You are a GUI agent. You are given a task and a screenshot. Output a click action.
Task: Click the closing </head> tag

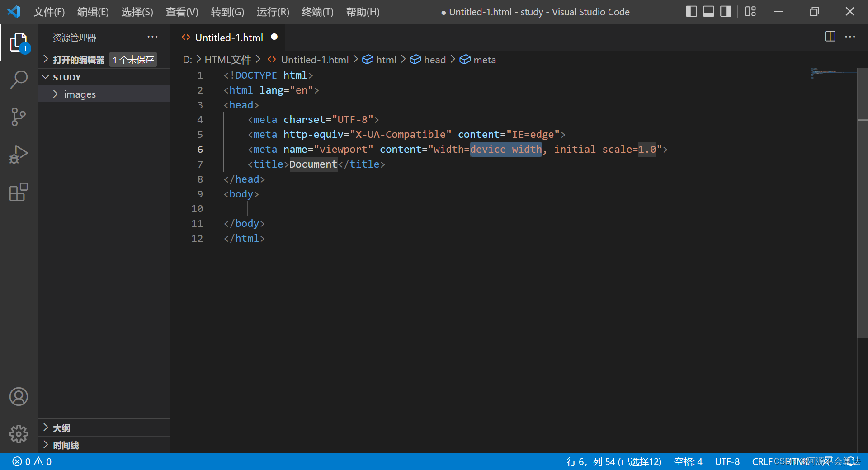coord(244,179)
